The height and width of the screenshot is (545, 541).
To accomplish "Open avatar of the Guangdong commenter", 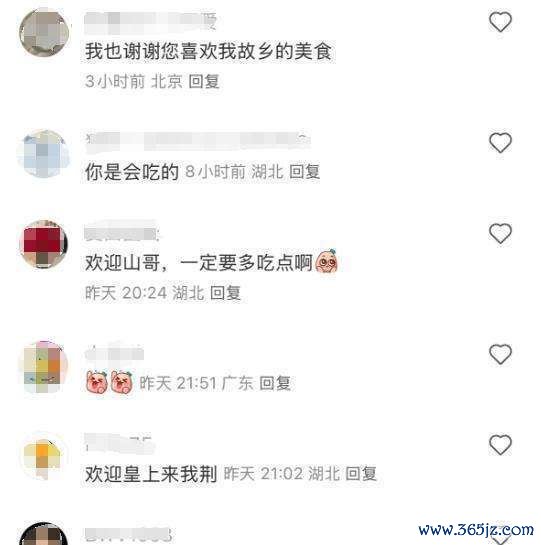I will pos(44,366).
